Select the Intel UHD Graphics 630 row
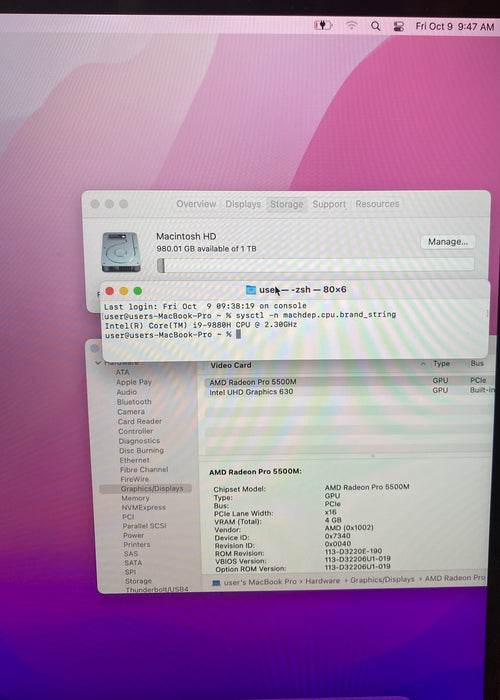500x700 pixels. (350, 392)
